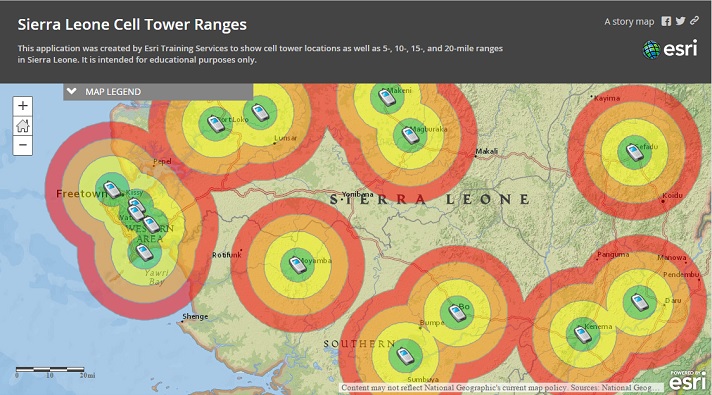Click the Rotifunk town label
Image resolution: width=712 pixels, height=395 pixels.
226,255
